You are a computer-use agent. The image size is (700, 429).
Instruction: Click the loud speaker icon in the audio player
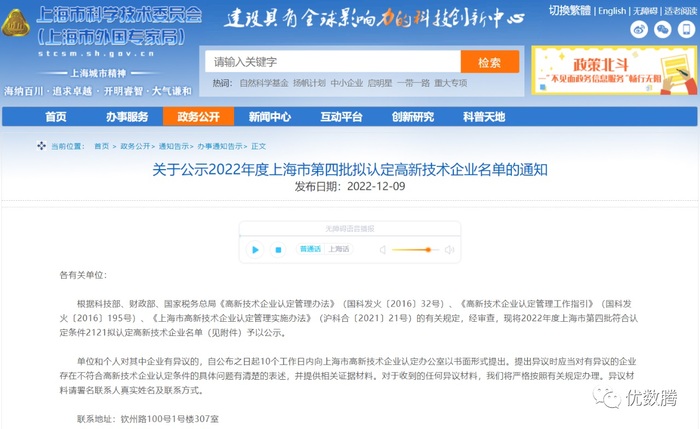point(449,250)
